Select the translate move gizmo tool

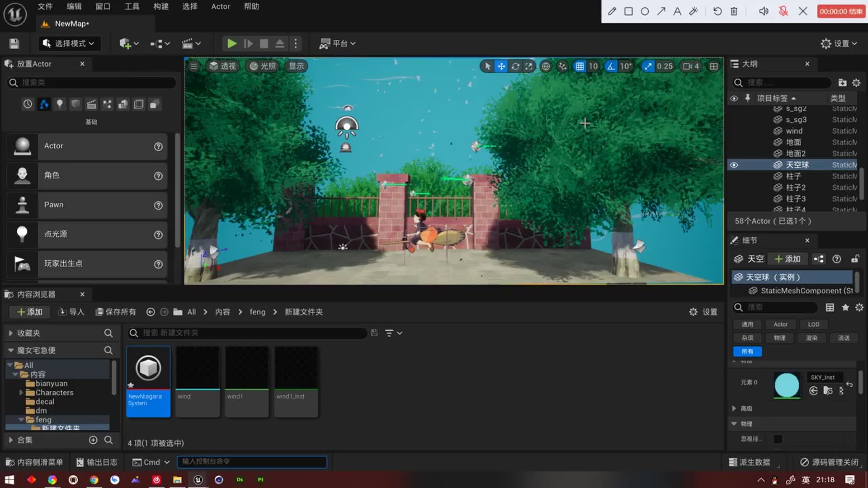click(x=501, y=66)
